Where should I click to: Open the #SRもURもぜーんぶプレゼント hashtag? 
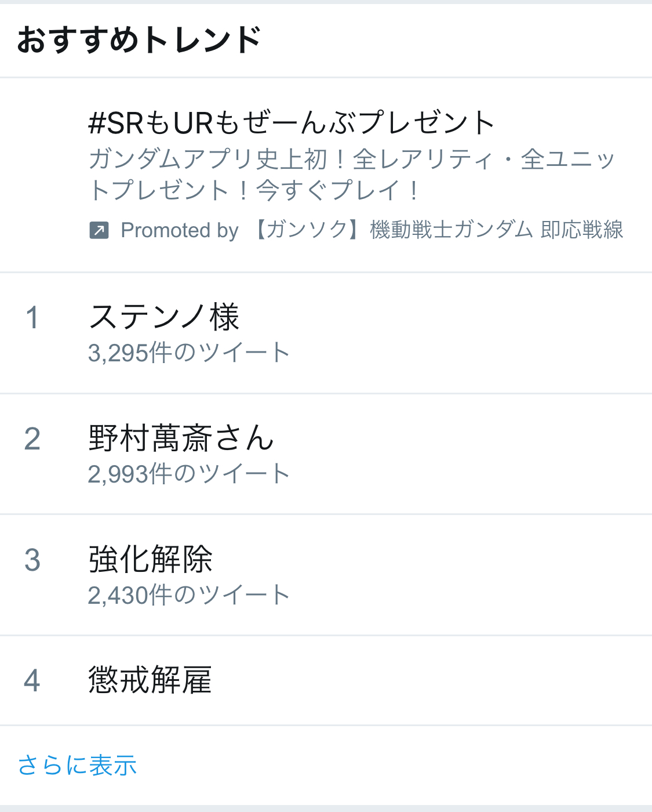click(x=292, y=123)
